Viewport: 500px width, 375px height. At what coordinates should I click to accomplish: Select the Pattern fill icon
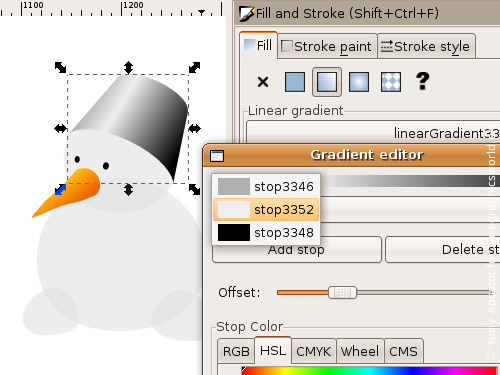[391, 82]
